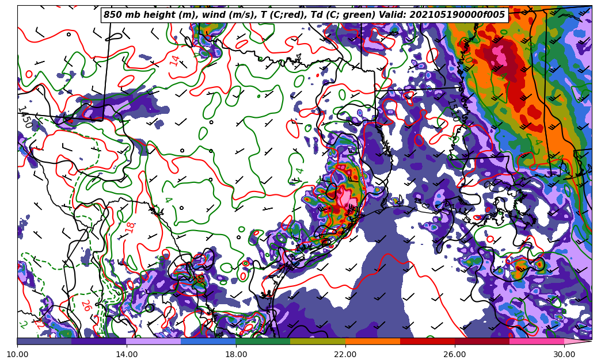
Task: Pick the light lavender 14–16 colorbar segment
Action: point(154,341)
